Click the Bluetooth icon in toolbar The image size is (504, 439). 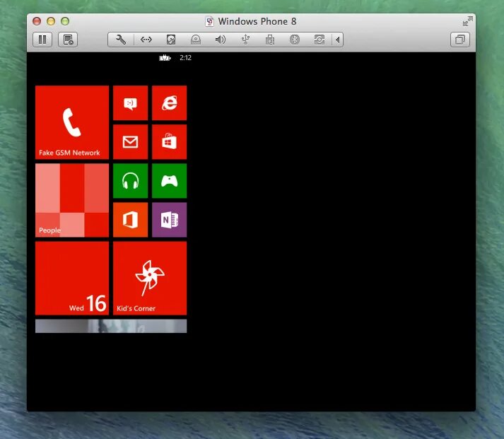(295, 40)
